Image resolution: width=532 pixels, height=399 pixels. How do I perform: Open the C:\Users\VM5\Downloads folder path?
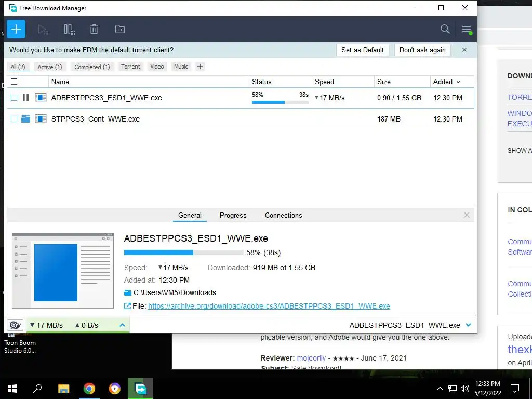click(x=175, y=292)
